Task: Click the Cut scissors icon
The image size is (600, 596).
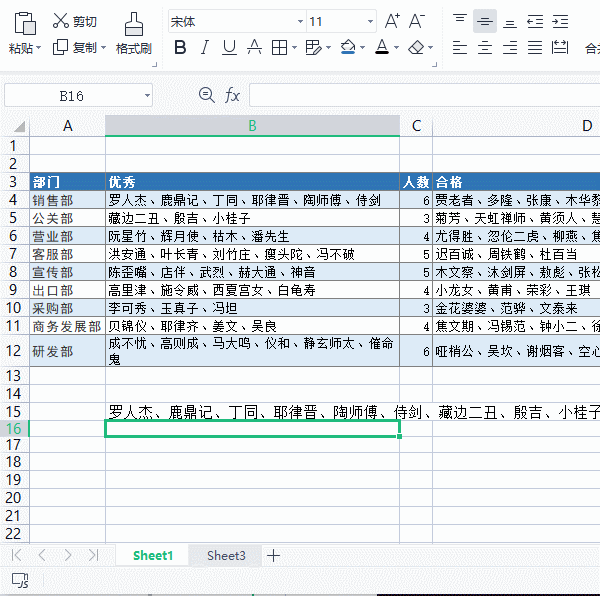Action: click(60, 21)
